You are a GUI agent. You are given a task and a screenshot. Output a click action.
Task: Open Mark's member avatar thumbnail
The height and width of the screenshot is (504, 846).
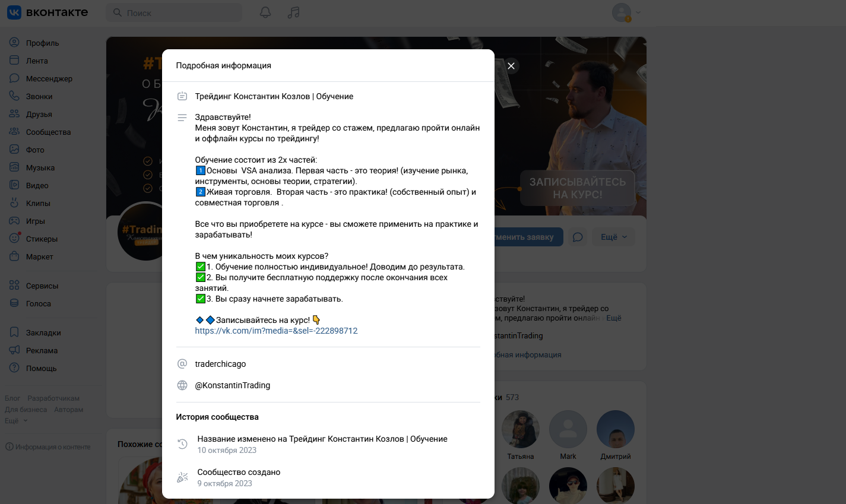click(x=568, y=429)
